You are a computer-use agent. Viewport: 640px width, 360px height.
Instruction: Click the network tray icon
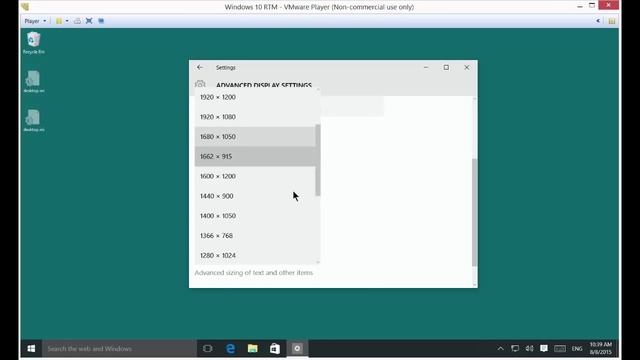pyautogui.click(x=515, y=349)
